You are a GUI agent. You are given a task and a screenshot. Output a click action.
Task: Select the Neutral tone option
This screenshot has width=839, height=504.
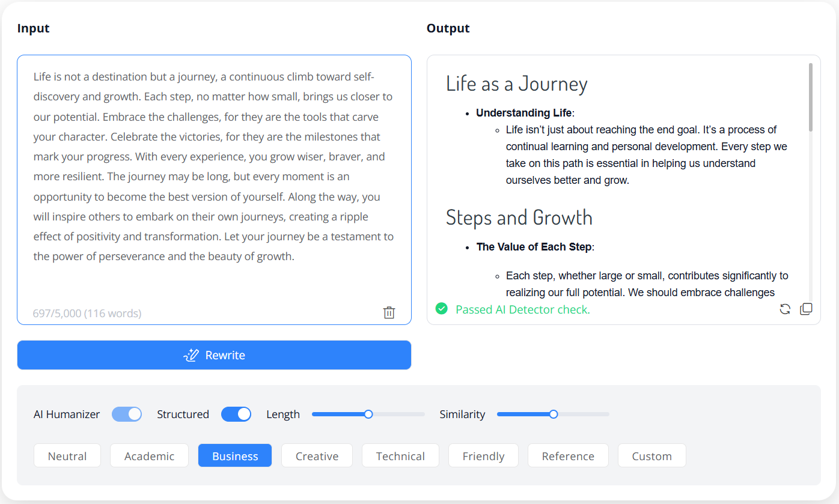click(67, 456)
